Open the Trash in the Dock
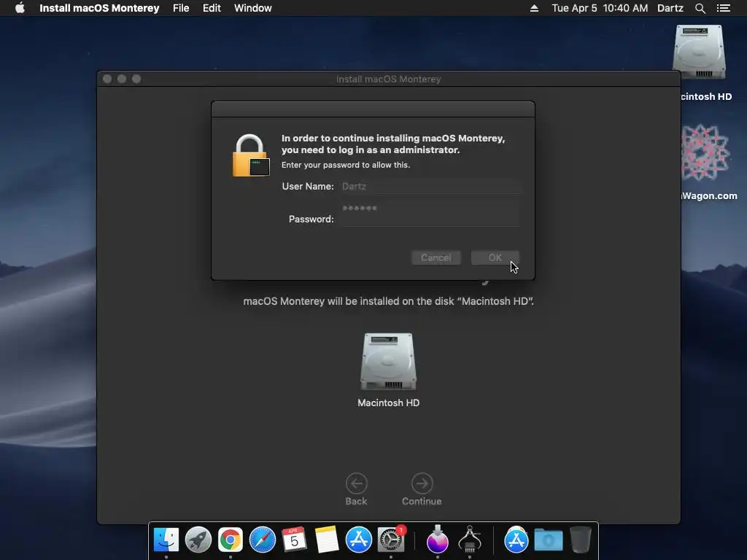 coord(580,539)
